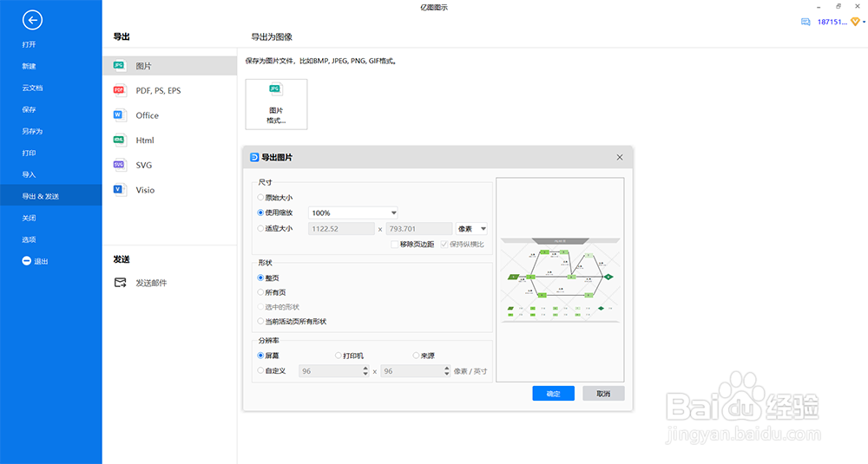Expand the account dropdown arrow

(x=865, y=23)
